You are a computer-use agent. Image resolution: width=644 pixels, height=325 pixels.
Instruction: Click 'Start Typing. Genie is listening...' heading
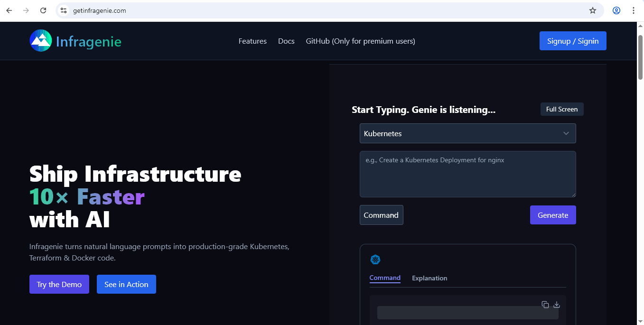423,110
